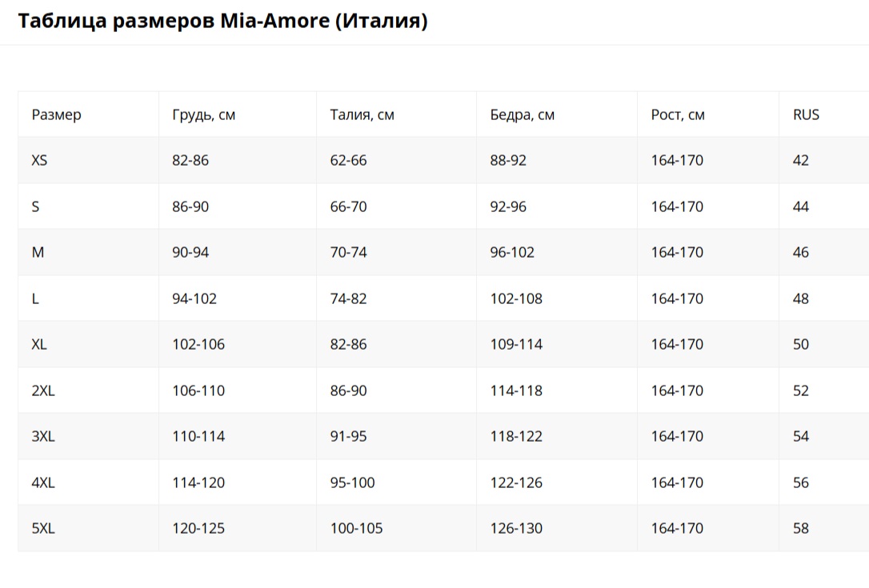Click the Рост, см column header

[678, 114]
